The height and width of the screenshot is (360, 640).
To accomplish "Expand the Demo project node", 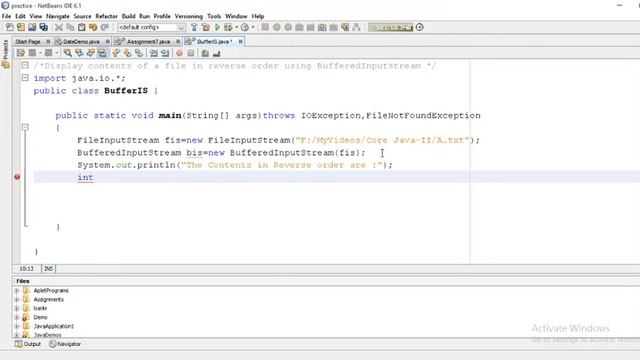I will [17, 318].
